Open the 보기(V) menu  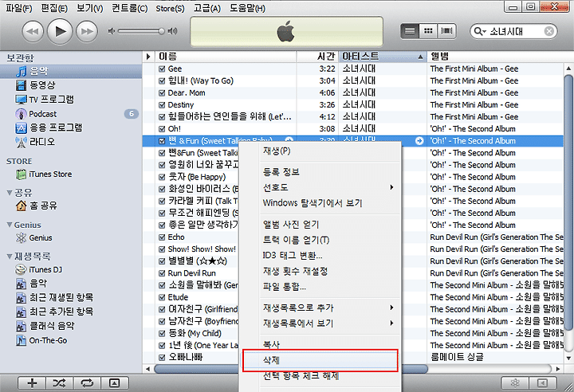click(x=89, y=8)
